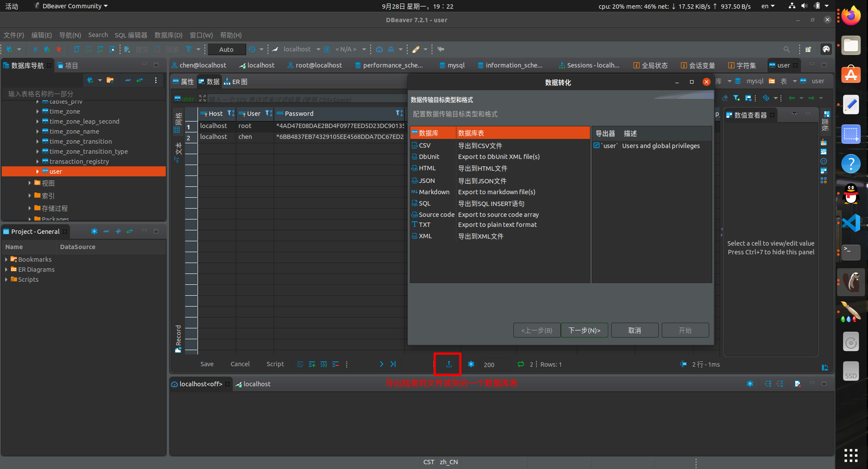Click the add row icon in results bar
The width and height of the screenshot is (868, 469).
coord(312,364)
